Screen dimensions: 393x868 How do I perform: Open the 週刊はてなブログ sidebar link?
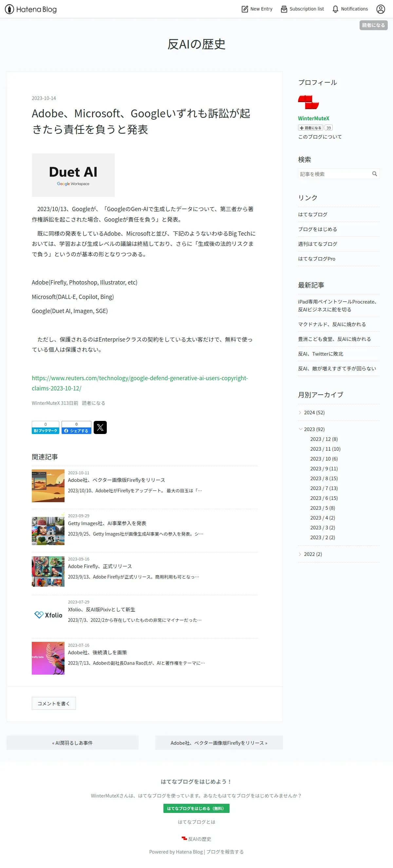click(317, 244)
